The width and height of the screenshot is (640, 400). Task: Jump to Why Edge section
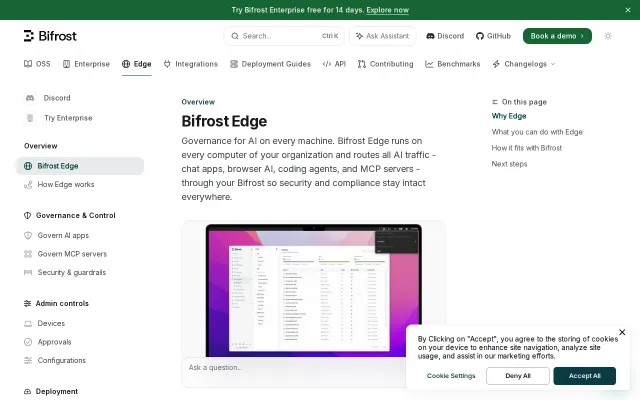click(509, 116)
